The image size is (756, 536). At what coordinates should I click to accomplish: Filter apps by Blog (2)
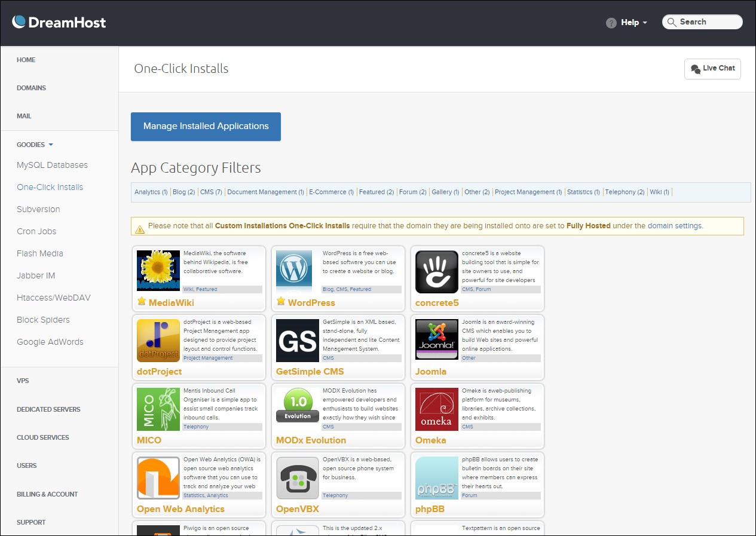point(183,192)
